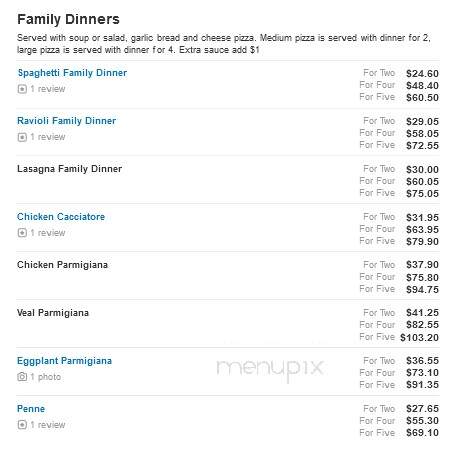449x450 pixels.
Task: View the 1 review text for Penne
Action: click(48, 425)
